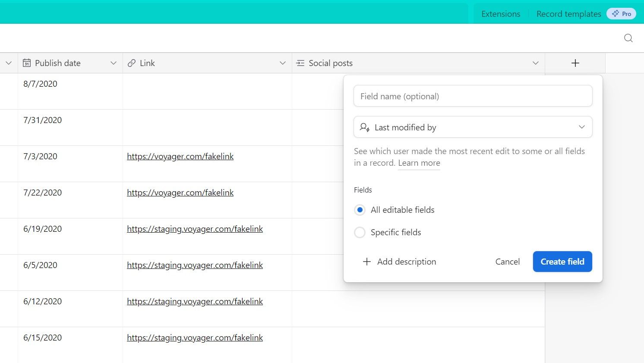This screenshot has height=363, width=644.
Task: Open search with the magnifying glass icon
Action: [628, 38]
